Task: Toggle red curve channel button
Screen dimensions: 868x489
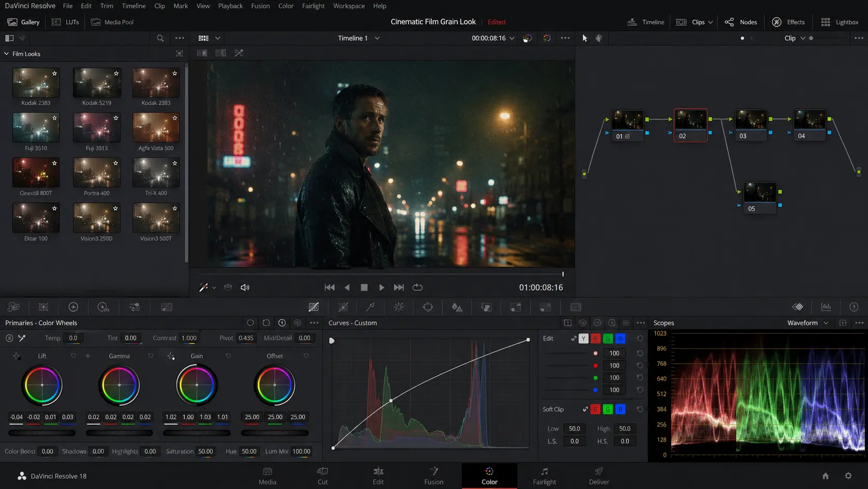Action: (x=595, y=338)
